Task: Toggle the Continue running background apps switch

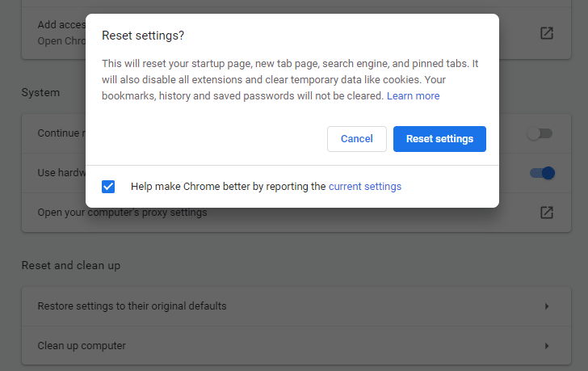Action: pyautogui.click(x=540, y=133)
